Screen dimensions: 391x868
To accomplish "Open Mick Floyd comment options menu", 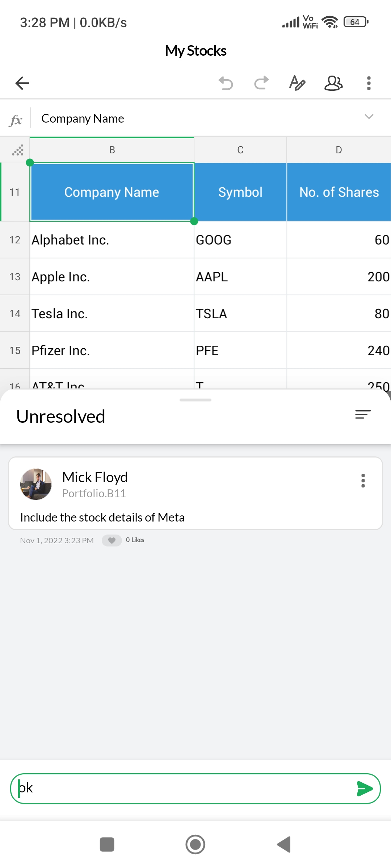I will (x=363, y=481).
